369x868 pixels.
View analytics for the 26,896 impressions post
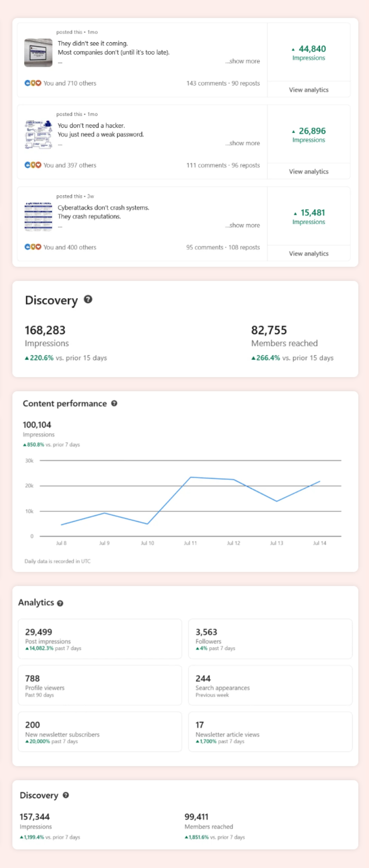coord(309,172)
